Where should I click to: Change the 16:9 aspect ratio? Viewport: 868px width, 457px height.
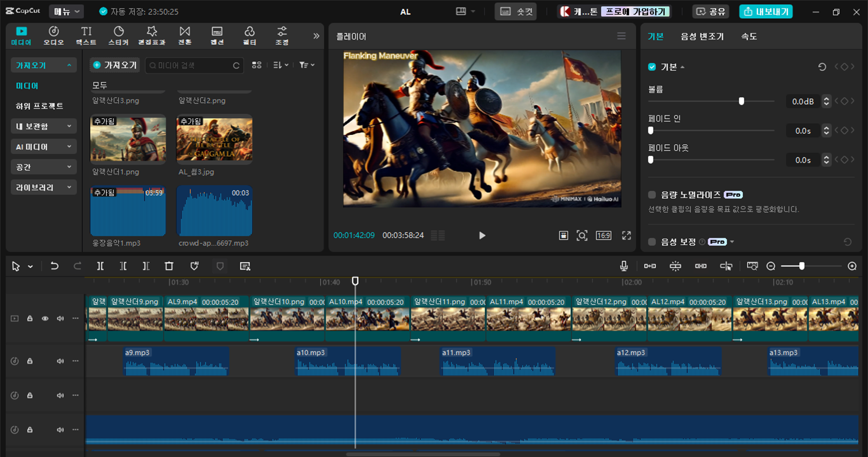tap(603, 235)
